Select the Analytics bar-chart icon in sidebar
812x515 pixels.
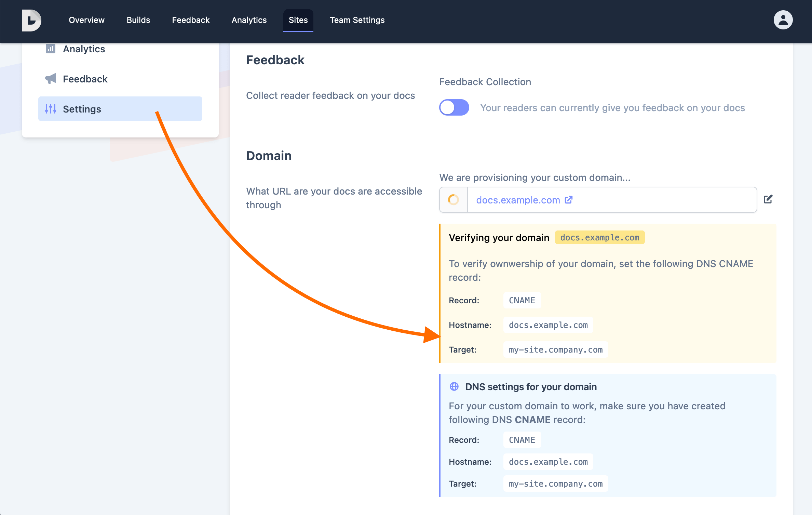[51, 49]
